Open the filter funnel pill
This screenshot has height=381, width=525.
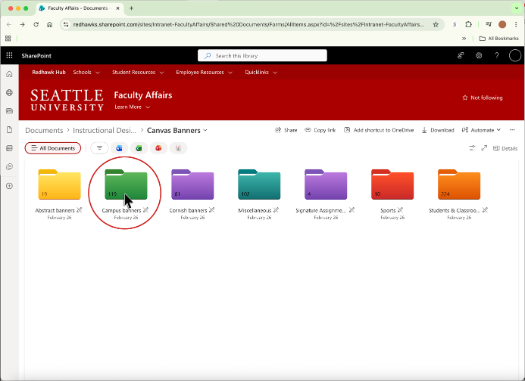coord(99,148)
